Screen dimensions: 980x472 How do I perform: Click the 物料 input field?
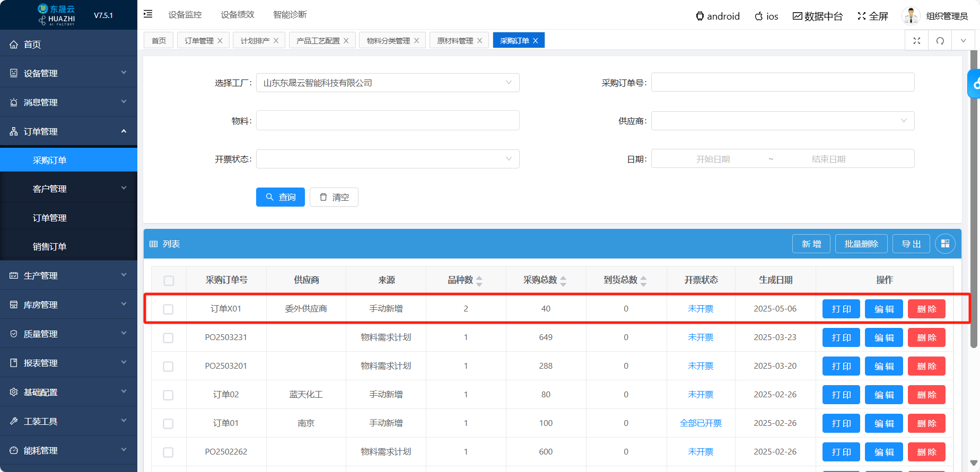pos(388,120)
